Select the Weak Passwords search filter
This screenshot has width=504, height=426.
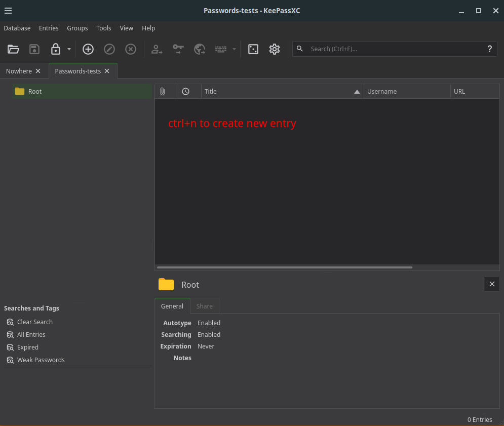pyautogui.click(x=41, y=360)
